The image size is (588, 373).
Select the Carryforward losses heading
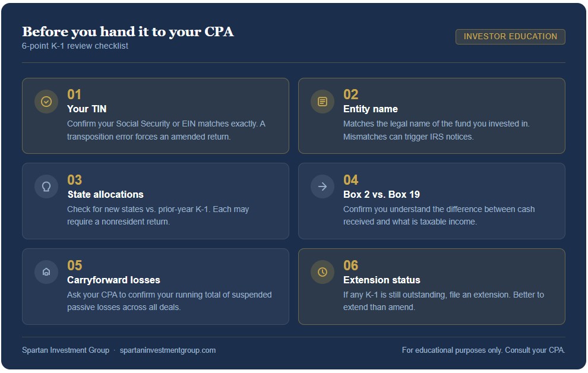tap(113, 280)
